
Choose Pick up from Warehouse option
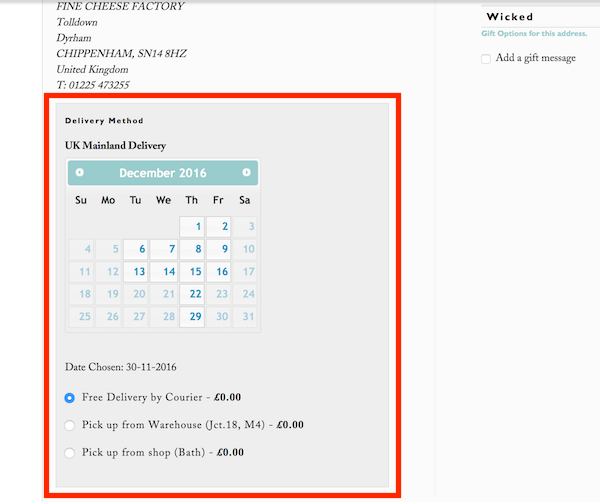tap(69, 425)
